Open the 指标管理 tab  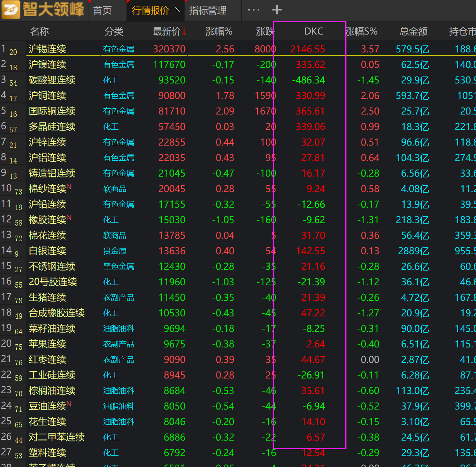pos(208,10)
